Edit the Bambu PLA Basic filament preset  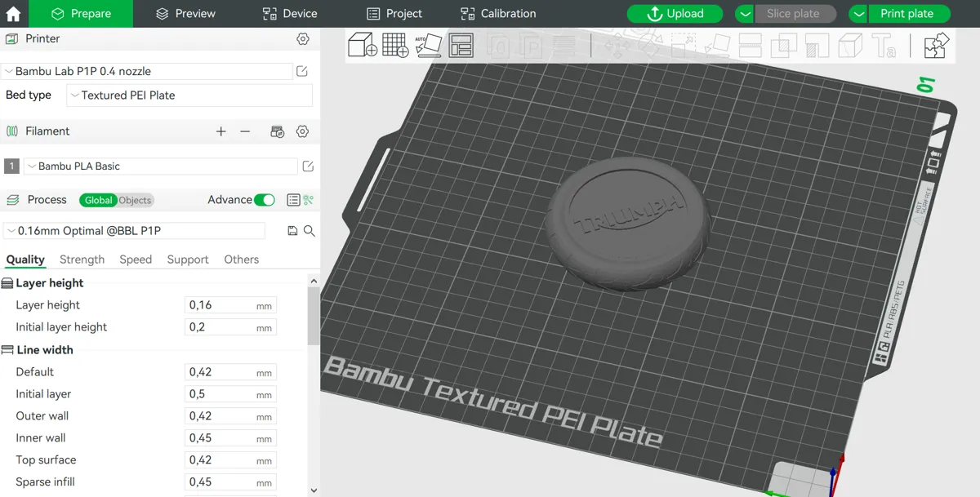(308, 166)
